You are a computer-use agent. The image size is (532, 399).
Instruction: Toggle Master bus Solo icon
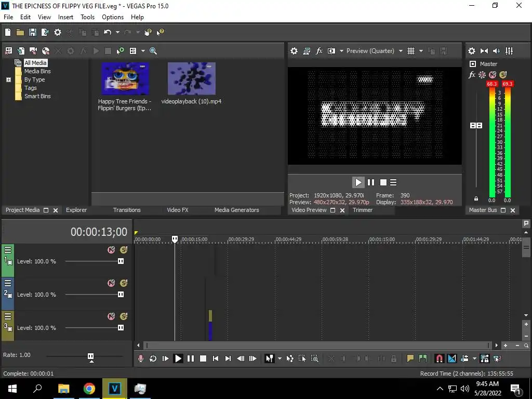coord(503,75)
